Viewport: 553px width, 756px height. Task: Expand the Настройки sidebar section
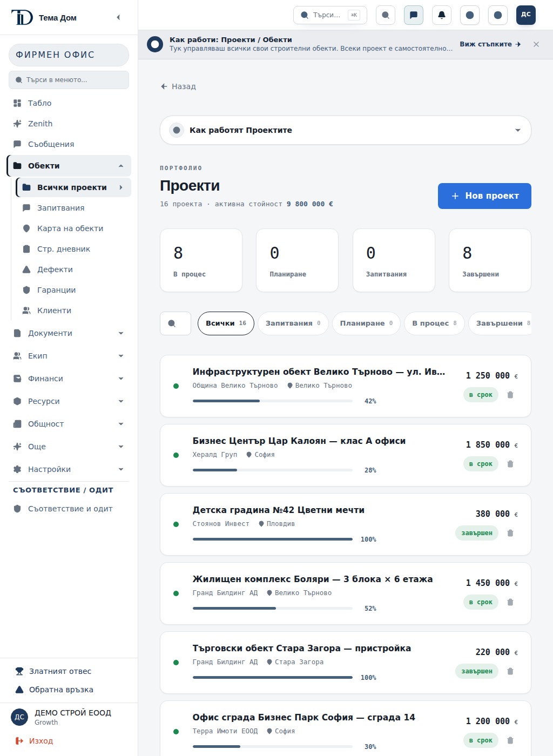click(x=69, y=469)
